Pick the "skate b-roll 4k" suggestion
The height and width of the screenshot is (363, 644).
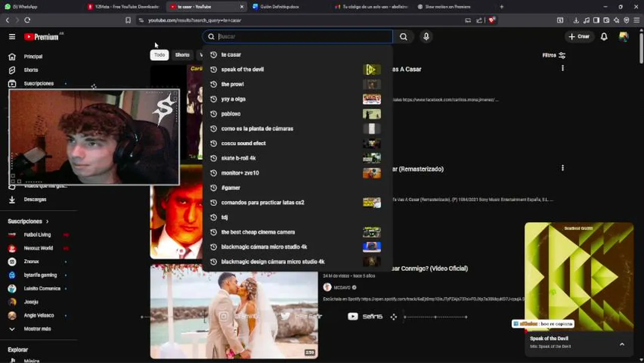point(297,158)
